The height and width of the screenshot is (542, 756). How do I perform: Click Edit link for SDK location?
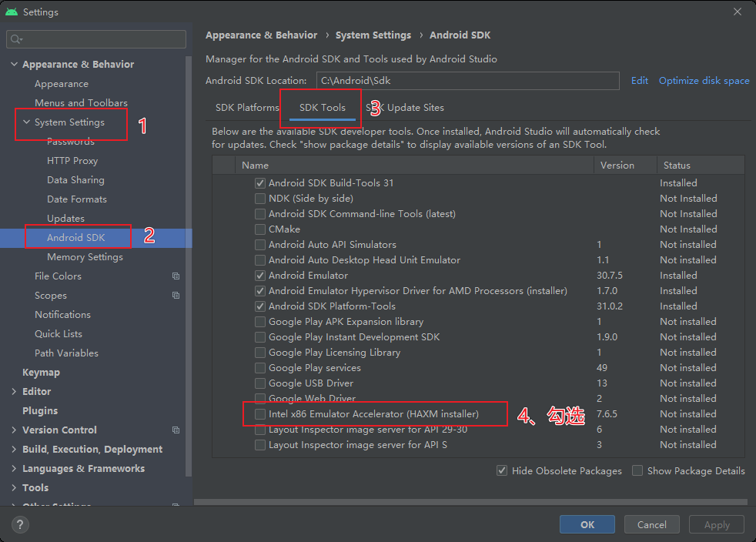pos(639,81)
